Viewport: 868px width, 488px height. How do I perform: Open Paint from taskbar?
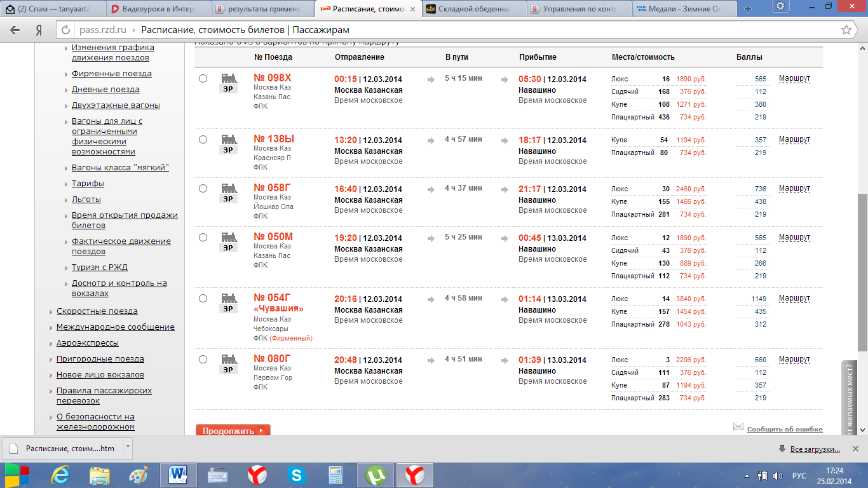(x=138, y=475)
